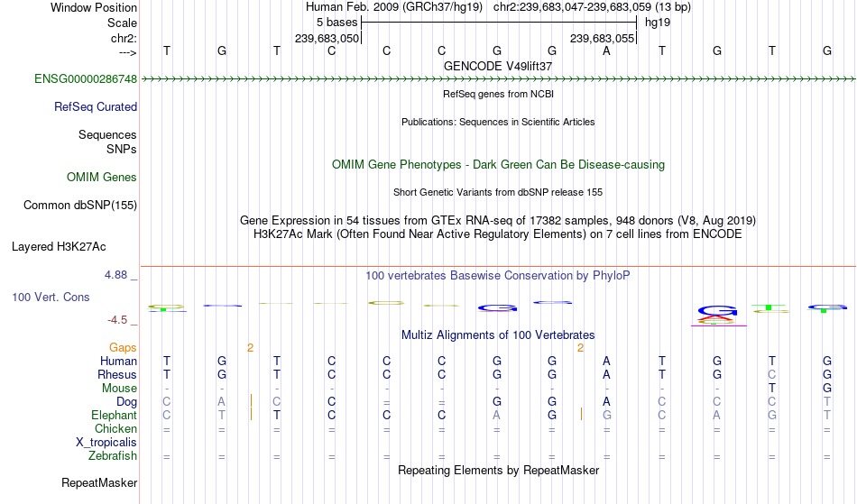Click the X_tropicalis species row label
This screenshot has height=504, width=857.
106,443
